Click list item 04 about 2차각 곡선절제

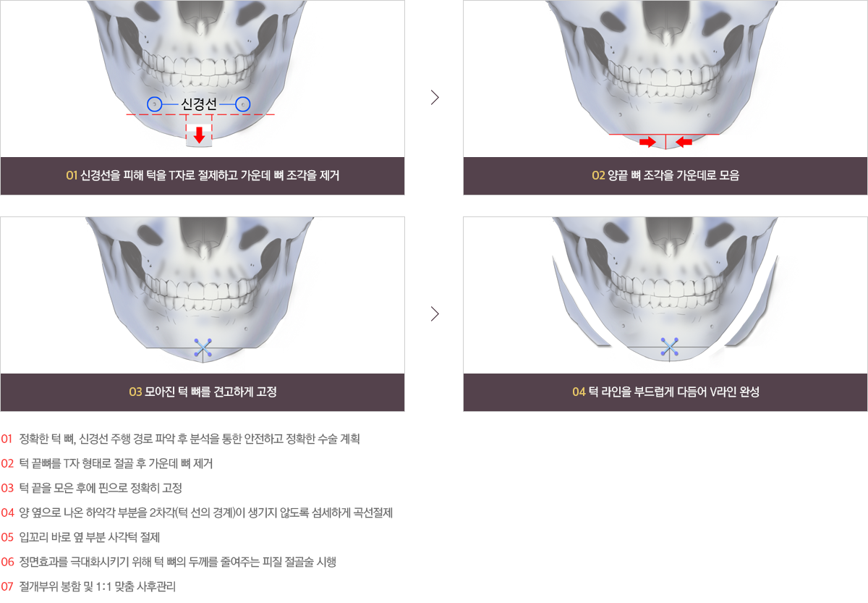(x=197, y=513)
